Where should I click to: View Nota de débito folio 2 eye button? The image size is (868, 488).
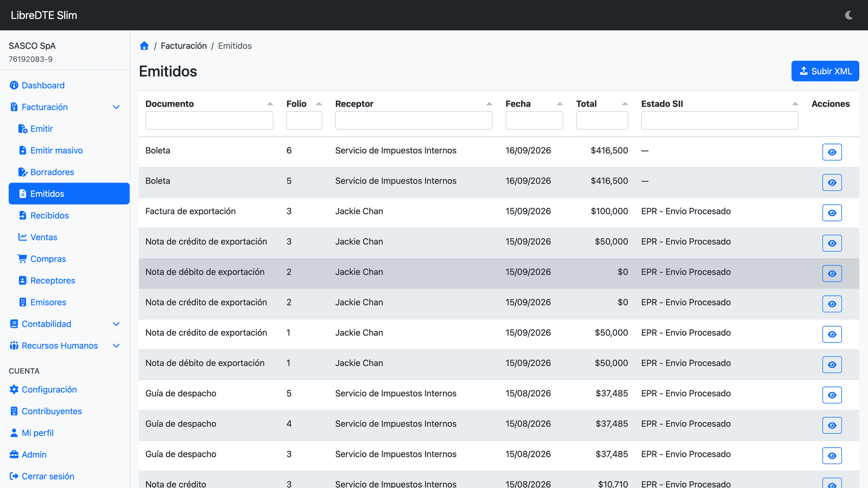pos(832,274)
